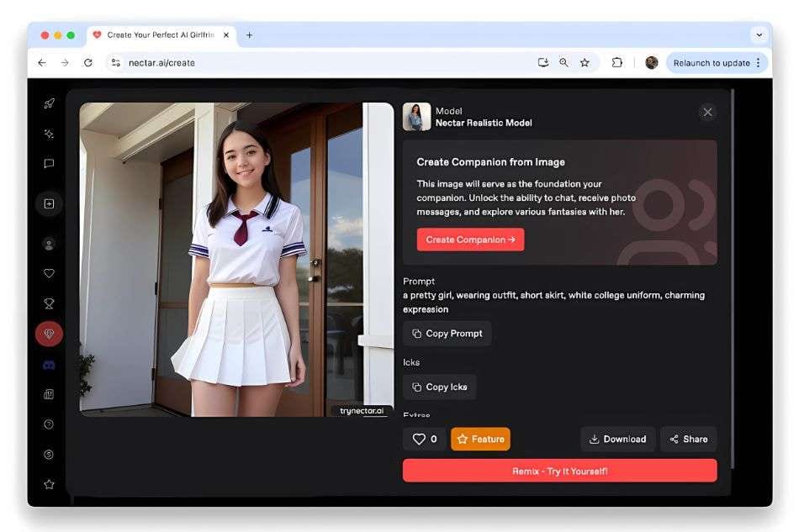Open the trophy icon in sidebar
799x532 pixels.
49,304
